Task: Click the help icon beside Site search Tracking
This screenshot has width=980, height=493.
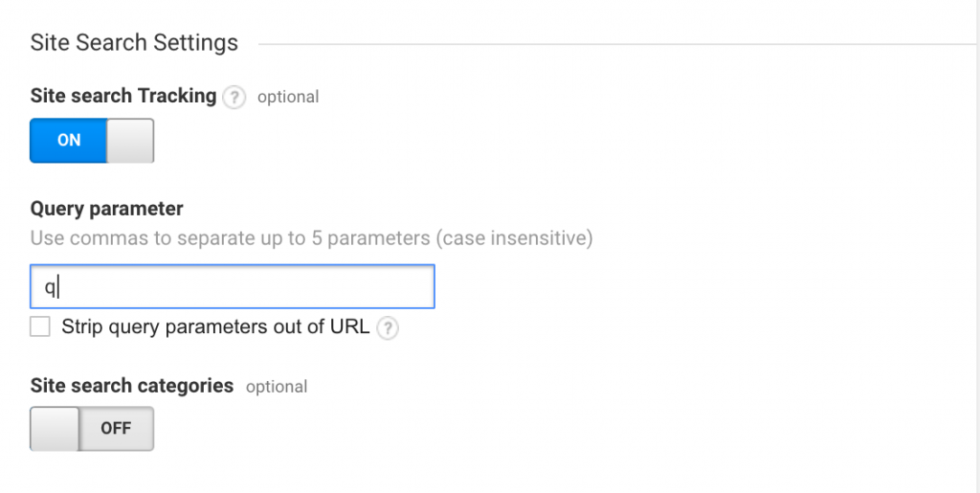Action: (x=234, y=97)
